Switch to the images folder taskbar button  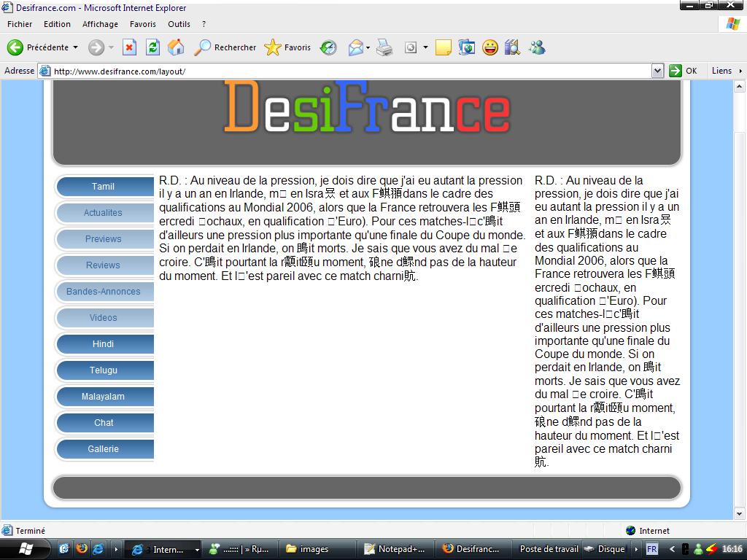[x=317, y=549]
